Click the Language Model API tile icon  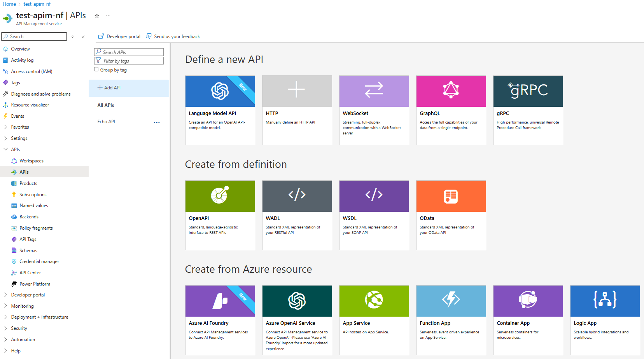[x=220, y=91]
